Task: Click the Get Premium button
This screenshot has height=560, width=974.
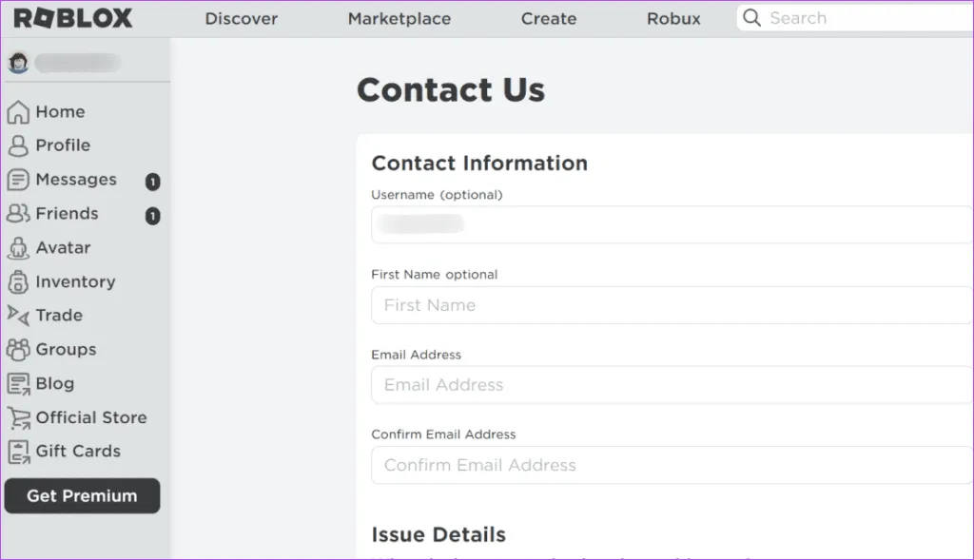Action: click(x=82, y=495)
